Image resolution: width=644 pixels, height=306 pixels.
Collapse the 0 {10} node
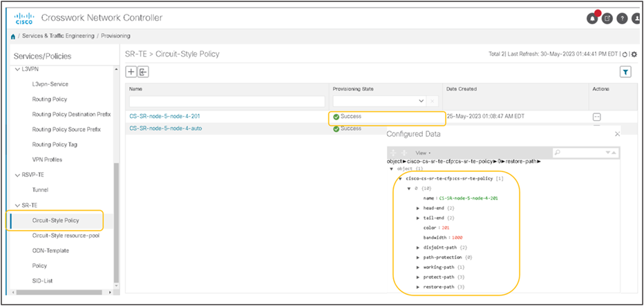pos(409,189)
